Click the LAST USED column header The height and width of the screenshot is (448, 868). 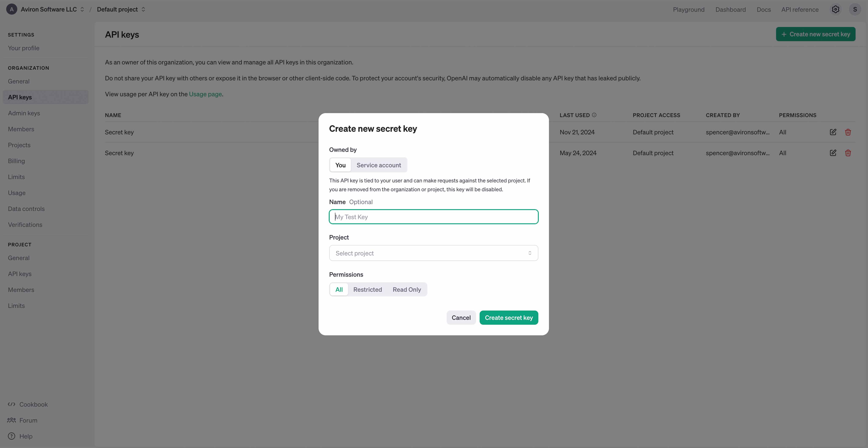[x=575, y=115]
